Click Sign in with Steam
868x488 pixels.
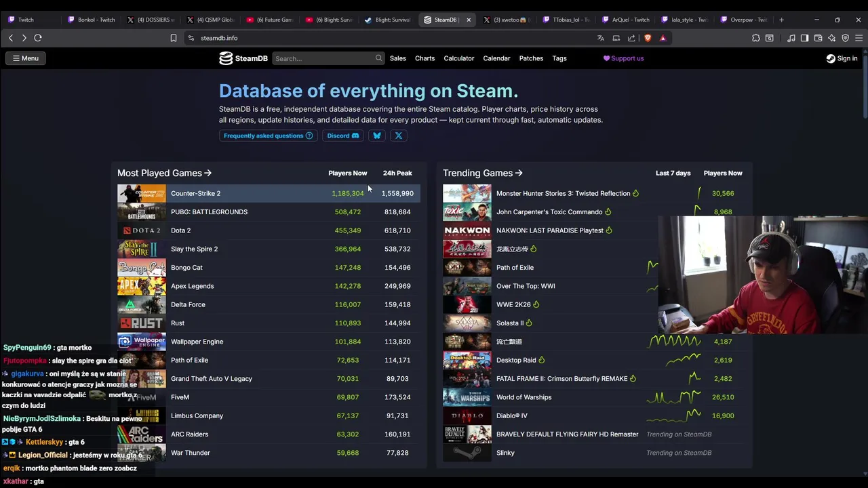coord(842,58)
